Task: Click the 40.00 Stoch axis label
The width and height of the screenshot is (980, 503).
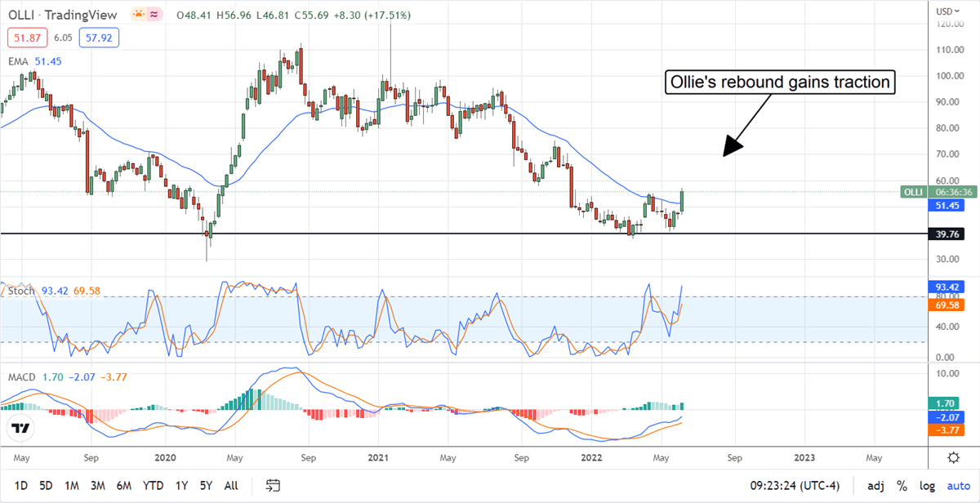Action: tap(949, 327)
